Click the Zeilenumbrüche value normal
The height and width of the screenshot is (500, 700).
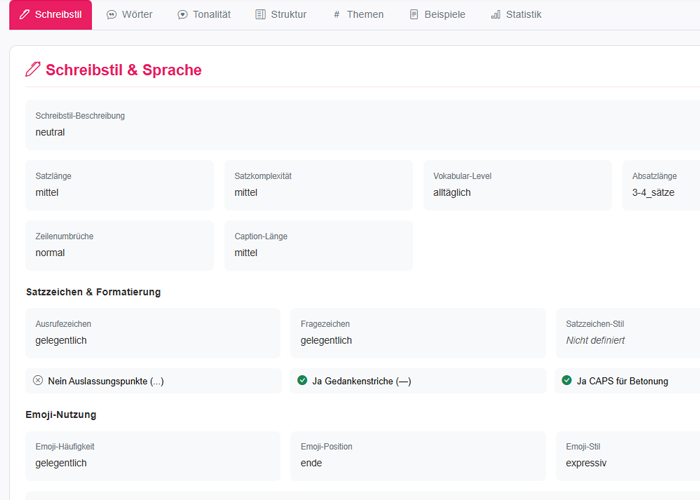[x=50, y=253]
